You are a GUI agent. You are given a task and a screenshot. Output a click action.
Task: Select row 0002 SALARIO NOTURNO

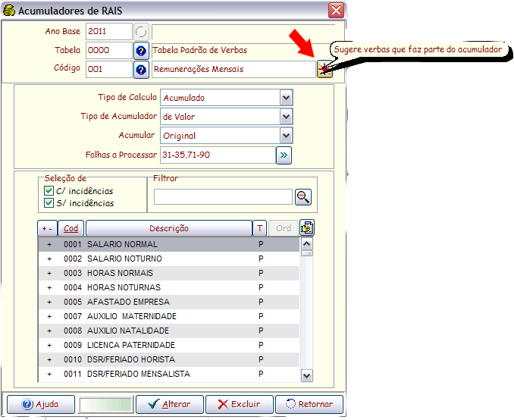(x=169, y=259)
